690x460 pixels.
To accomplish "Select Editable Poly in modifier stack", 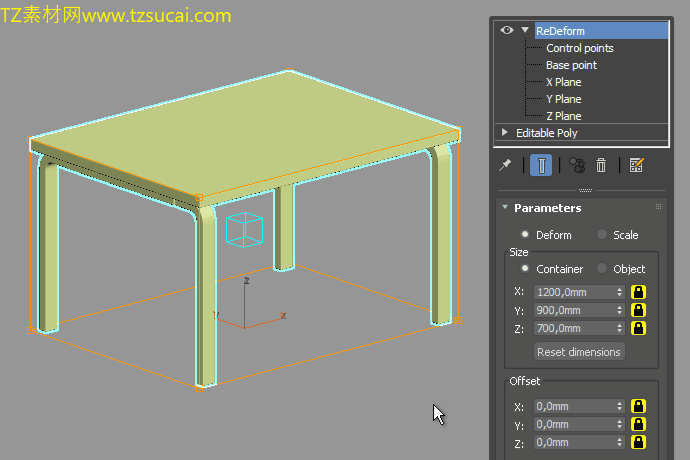I will [x=547, y=133].
